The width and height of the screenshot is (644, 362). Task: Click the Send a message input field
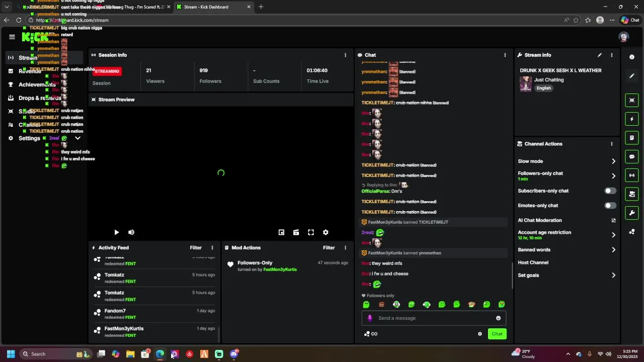[434, 318]
